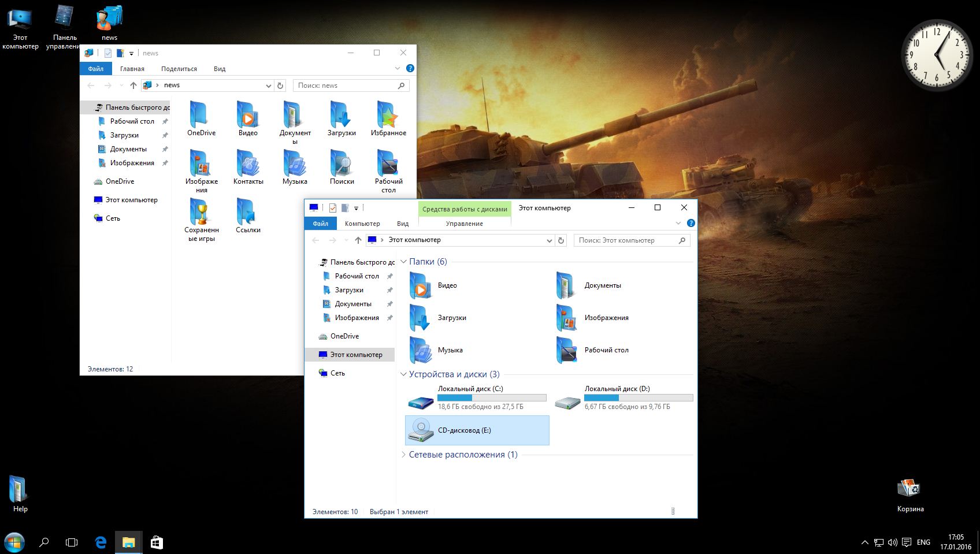Select OneDrive in news window navigation pane
Image resolution: width=980 pixels, height=554 pixels.
120,181
